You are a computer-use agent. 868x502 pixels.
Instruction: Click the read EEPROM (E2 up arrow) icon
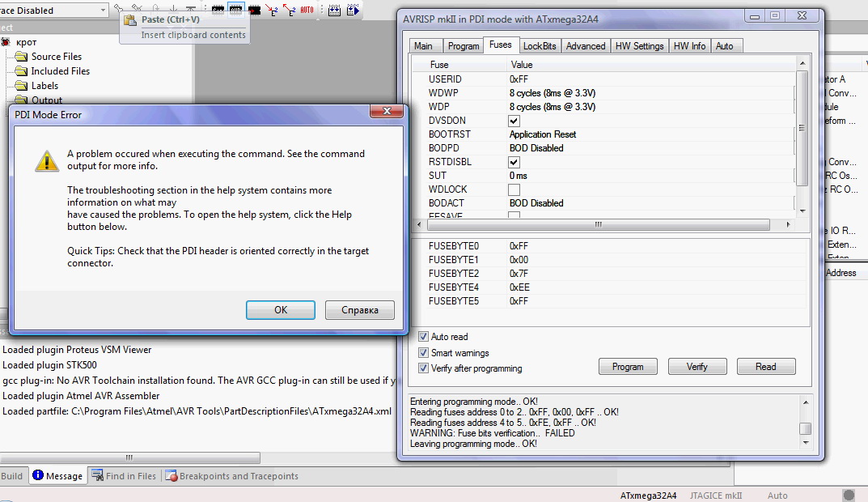(289, 10)
